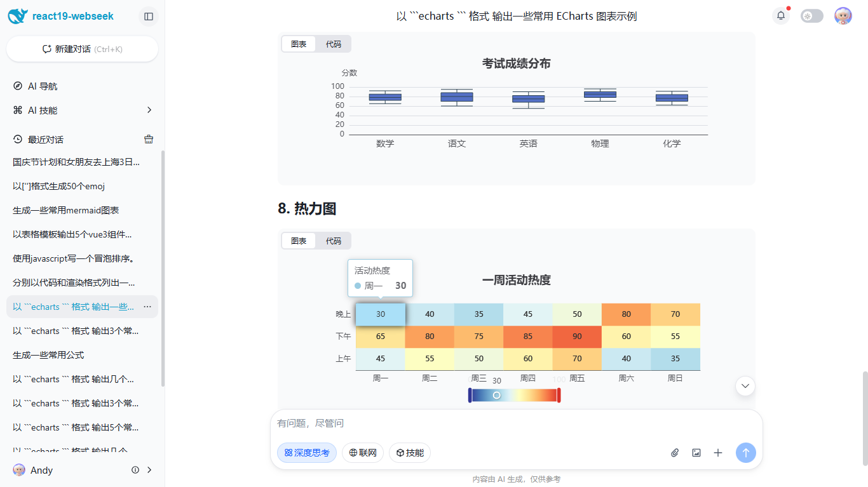Collapse the sidebar with the panel icon
The height and width of the screenshot is (487, 868).
pos(149,16)
